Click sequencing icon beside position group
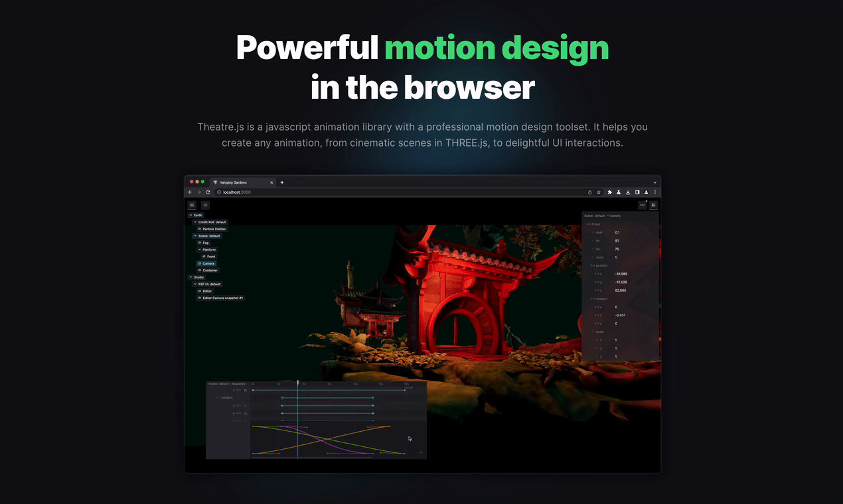 (593, 265)
